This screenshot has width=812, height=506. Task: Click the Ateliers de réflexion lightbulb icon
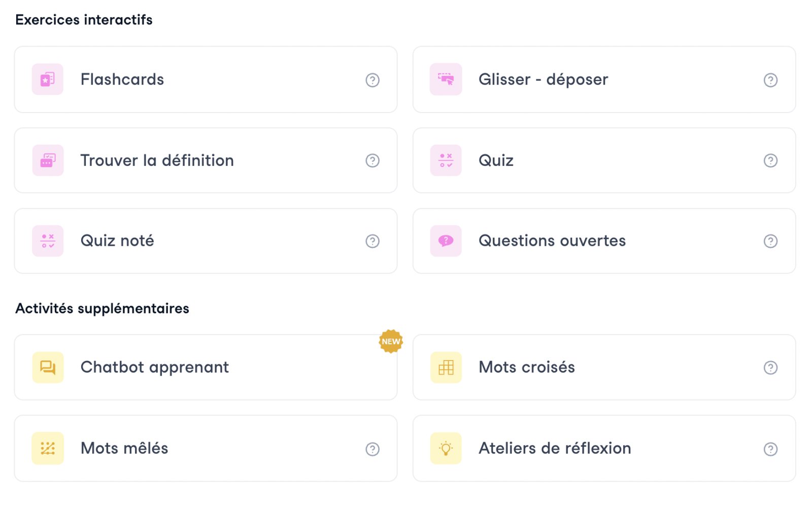coord(446,448)
